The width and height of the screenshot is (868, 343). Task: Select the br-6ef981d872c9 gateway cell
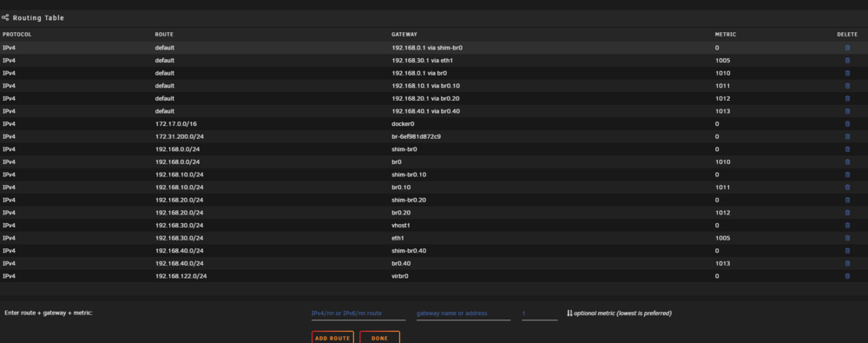click(416, 136)
